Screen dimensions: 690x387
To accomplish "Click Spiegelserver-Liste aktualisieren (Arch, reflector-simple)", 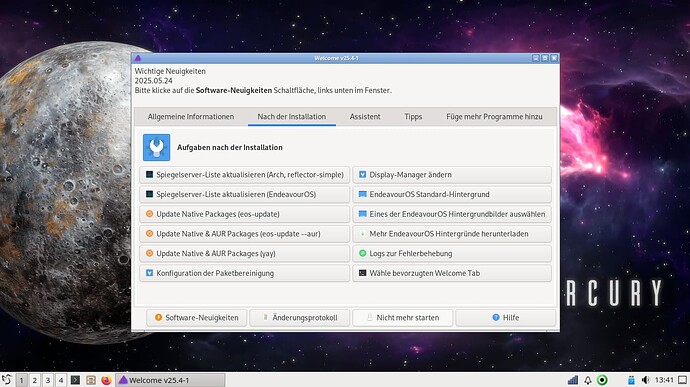I will coord(245,175).
